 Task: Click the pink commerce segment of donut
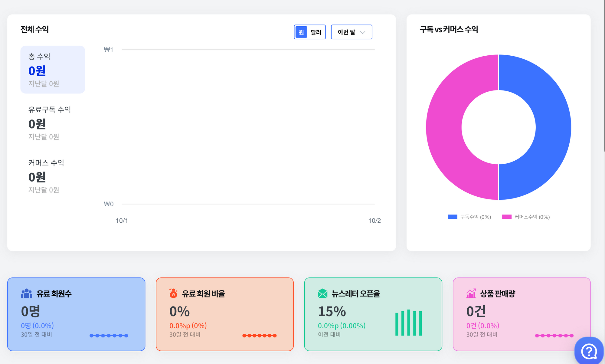tap(443, 127)
